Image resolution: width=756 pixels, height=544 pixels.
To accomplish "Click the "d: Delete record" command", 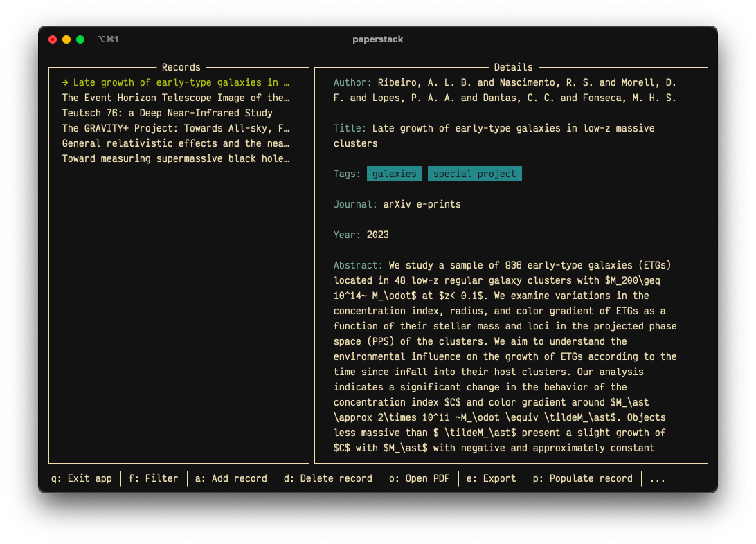I will click(x=327, y=478).
